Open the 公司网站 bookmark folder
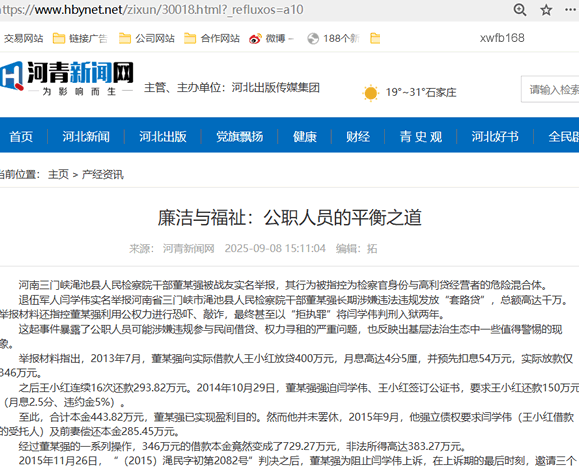The width and height of the screenshot is (579, 469). (147, 38)
